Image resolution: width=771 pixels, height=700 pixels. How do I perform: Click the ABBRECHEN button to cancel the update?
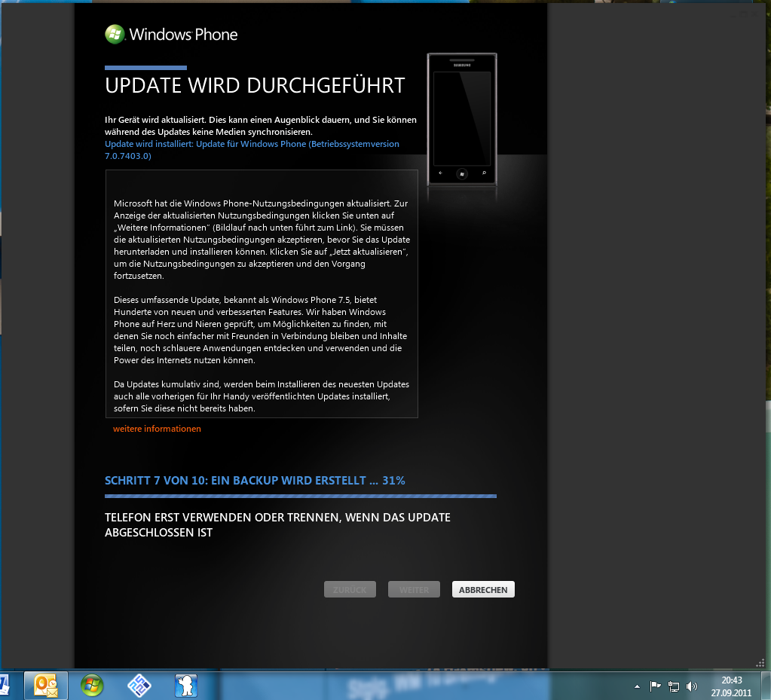pos(483,589)
